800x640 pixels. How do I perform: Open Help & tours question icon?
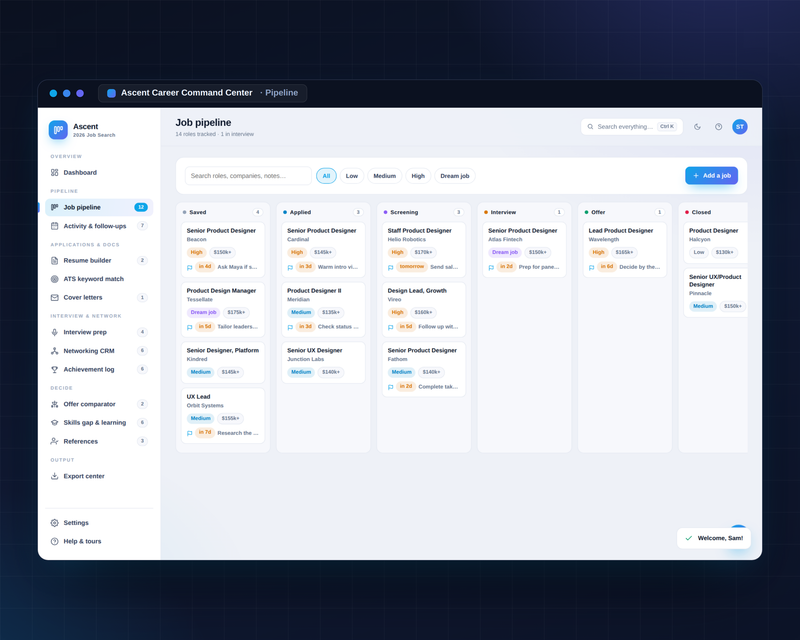[x=55, y=541]
